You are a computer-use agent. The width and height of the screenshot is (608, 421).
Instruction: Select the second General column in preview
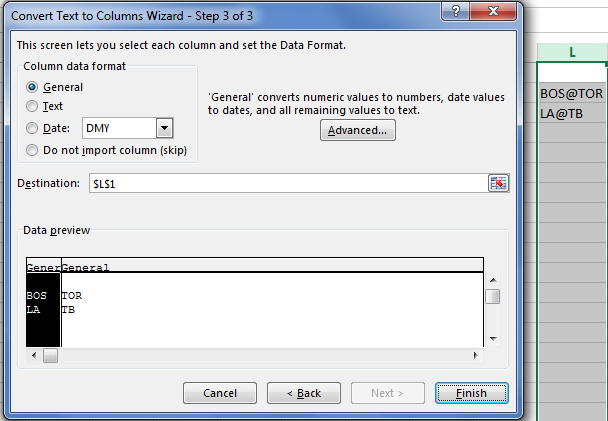pyautogui.click(x=272, y=266)
